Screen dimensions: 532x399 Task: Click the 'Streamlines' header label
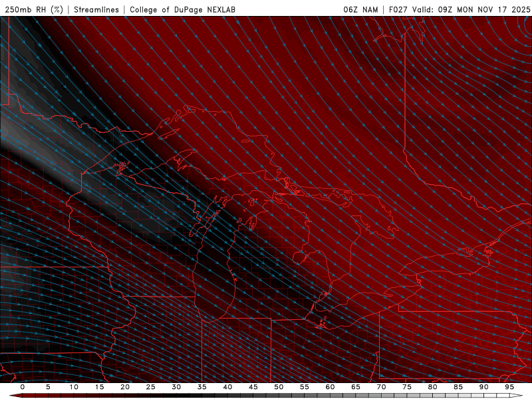coord(96,9)
